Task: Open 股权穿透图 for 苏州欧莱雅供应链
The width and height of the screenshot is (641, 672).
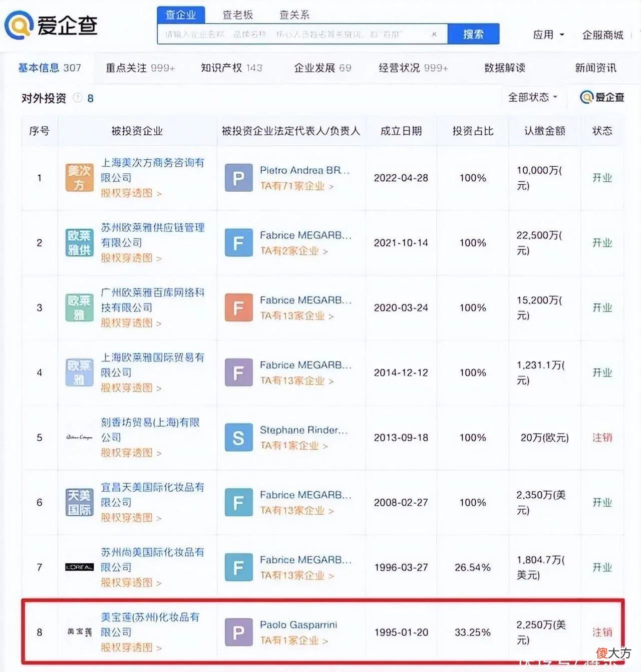Action: pos(131,258)
